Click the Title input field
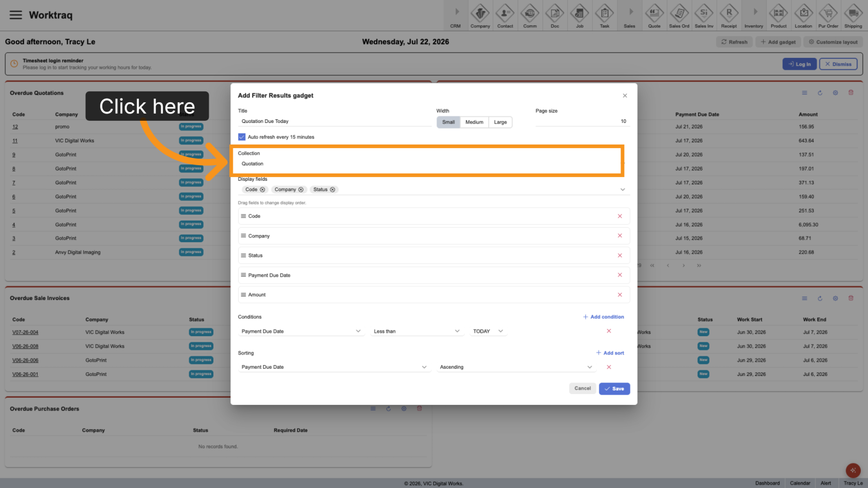 tap(334, 121)
